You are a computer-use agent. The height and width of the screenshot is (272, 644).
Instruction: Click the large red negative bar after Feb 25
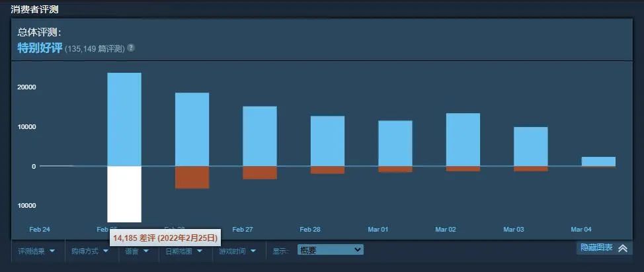click(192, 177)
